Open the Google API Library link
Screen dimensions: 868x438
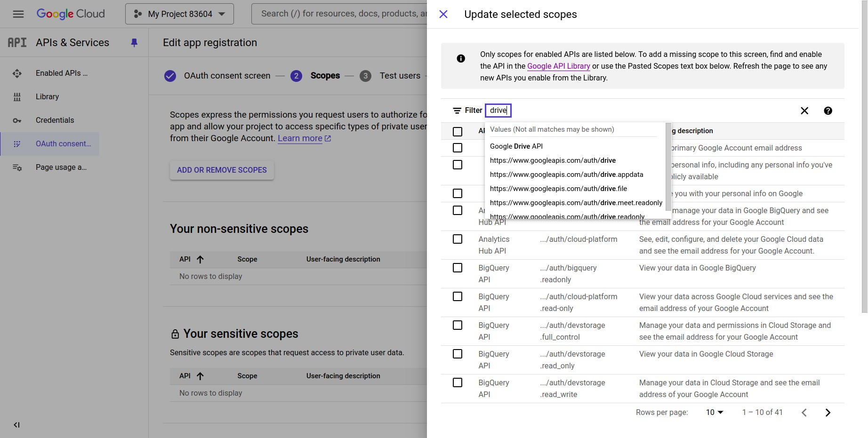(x=558, y=66)
